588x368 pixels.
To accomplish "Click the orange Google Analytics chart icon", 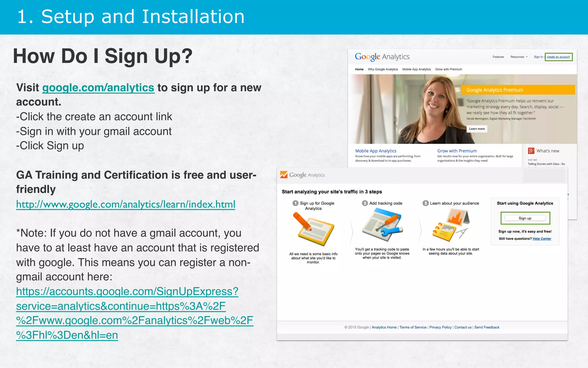I will 284,175.
